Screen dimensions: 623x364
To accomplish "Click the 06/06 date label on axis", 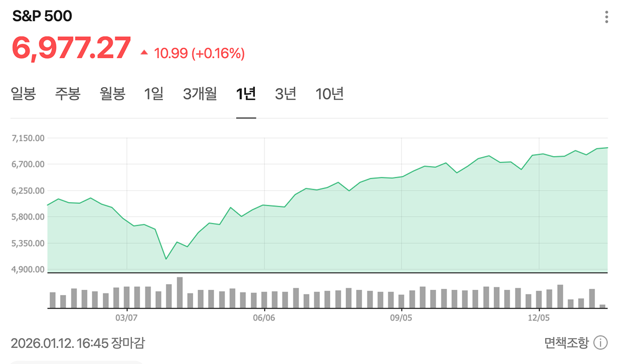I will tap(264, 317).
